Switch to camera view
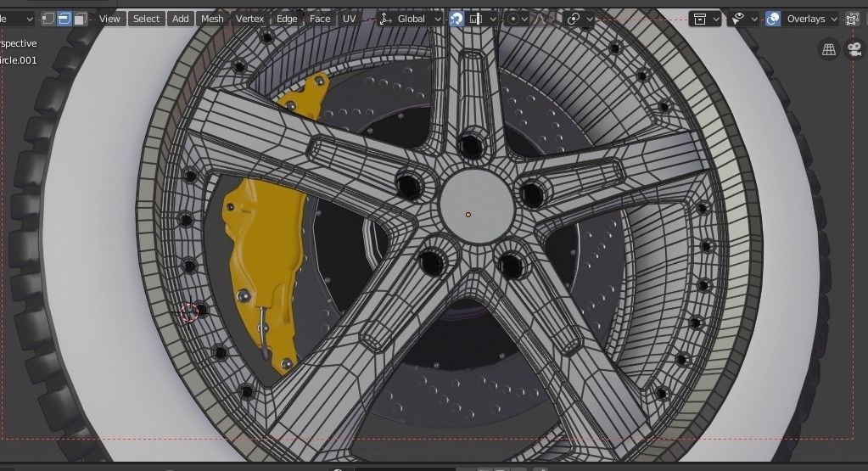The image size is (868, 471). tap(853, 50)
